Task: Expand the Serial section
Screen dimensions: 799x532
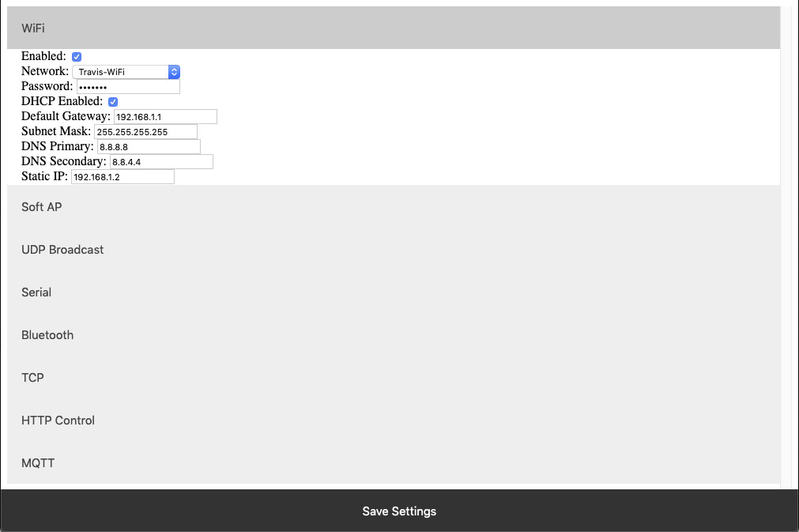Action: click(394, 292)
